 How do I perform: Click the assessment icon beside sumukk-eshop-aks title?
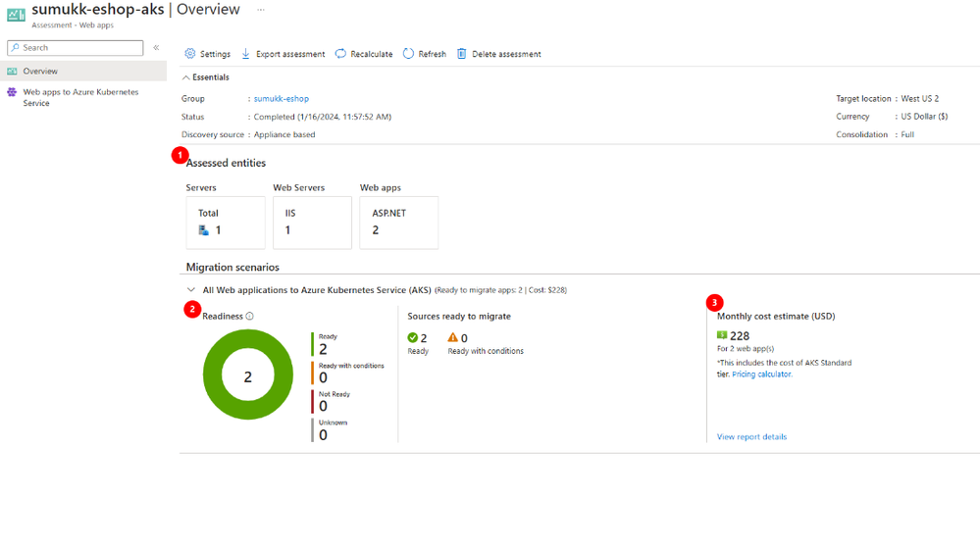coord(16,14)
